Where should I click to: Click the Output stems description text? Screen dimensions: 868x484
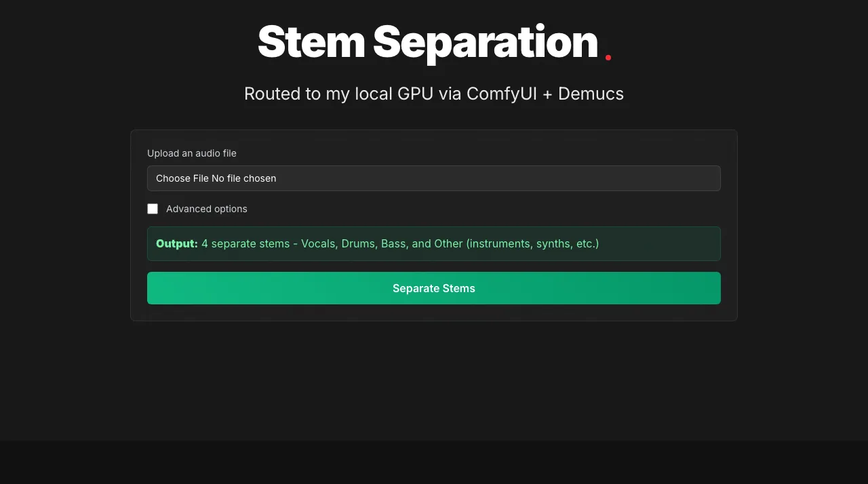378,243
